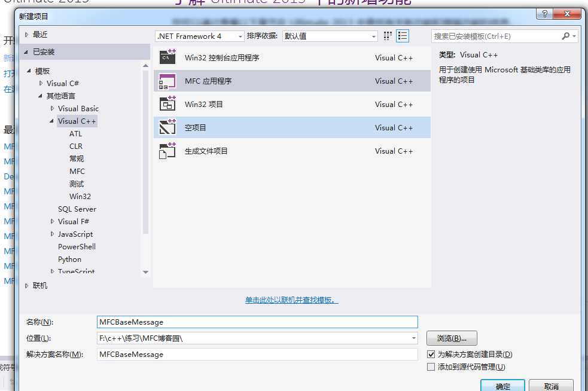Click the 生成文件项目 template icon
Screen dimensions: 588x391
click(x=167, y=151)
